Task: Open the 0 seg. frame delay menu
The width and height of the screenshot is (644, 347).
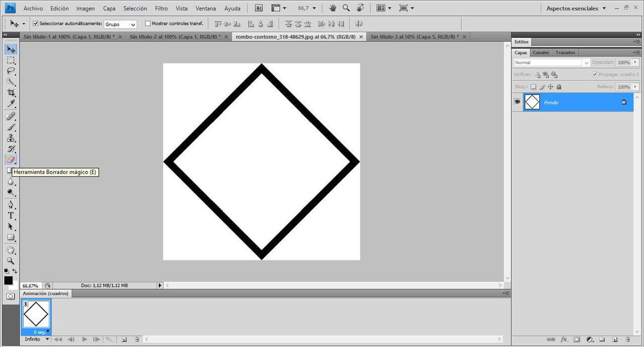Action: [41, 332]
